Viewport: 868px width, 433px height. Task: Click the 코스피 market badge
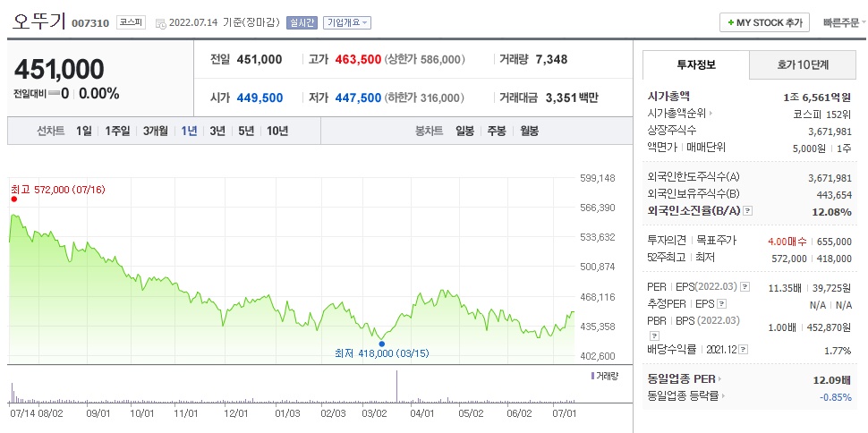pyautogui.click(x=132, y=23)
